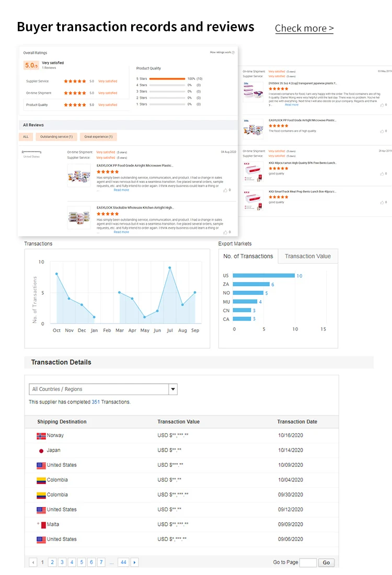392x575 pixels.
Task: Go to the next page arrow
Action: [134, 562]
